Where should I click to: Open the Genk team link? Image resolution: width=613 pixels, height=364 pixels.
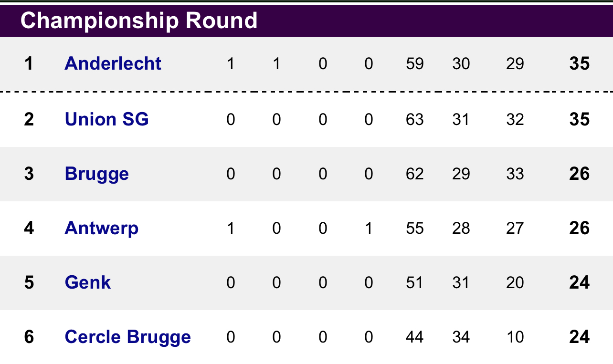[x=87, y=282]
